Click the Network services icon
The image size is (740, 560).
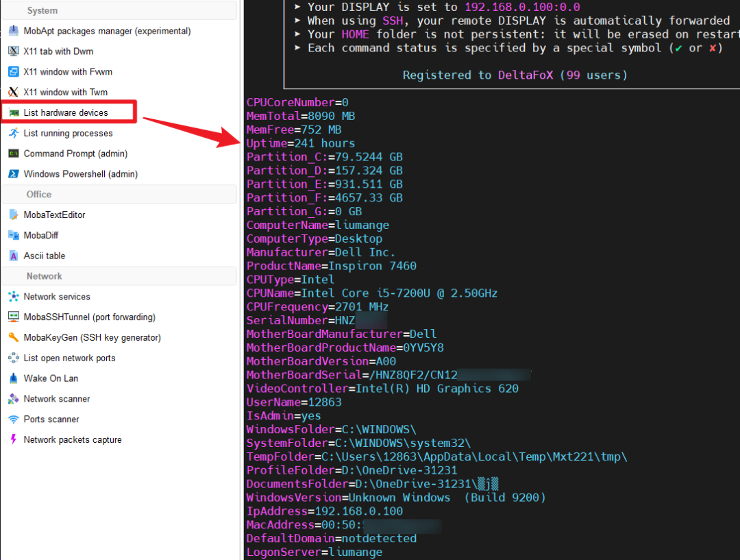point(14,297)
